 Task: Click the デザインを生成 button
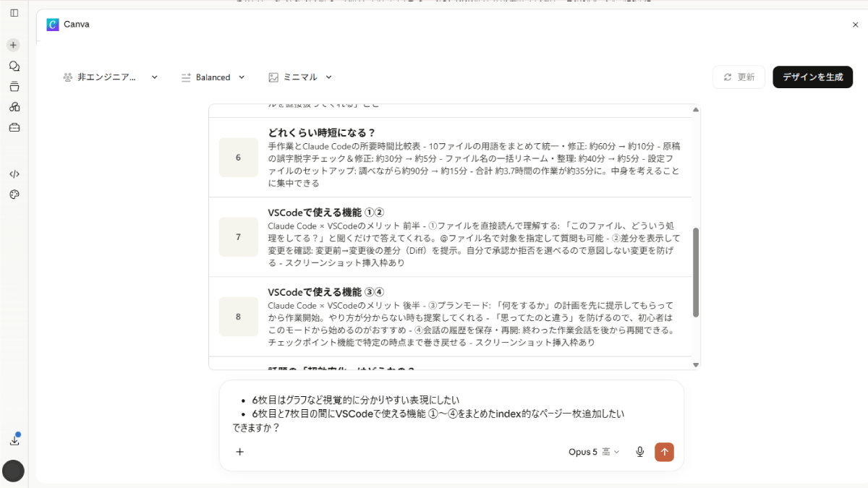click(x=812, y=77)
